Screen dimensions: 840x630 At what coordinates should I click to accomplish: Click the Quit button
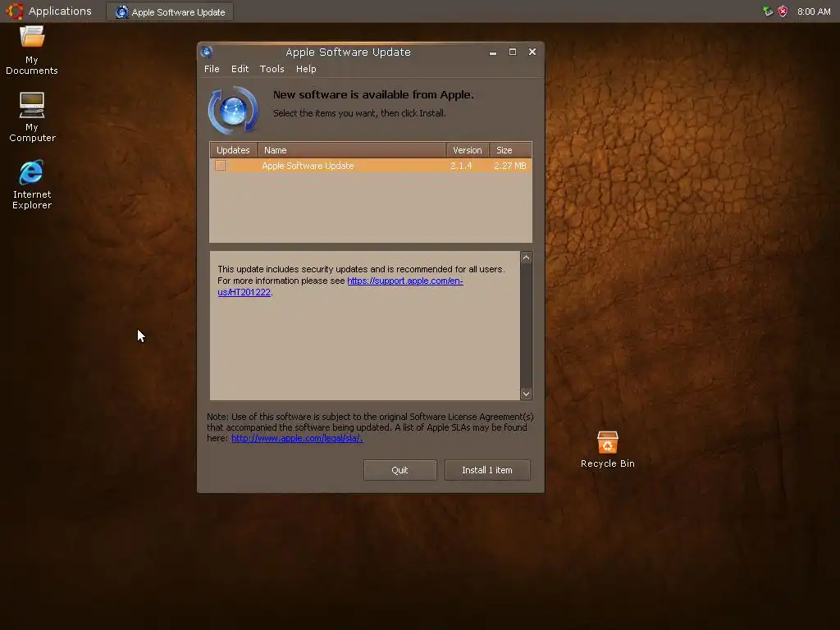pyautogui.click(x=399, y=470)
